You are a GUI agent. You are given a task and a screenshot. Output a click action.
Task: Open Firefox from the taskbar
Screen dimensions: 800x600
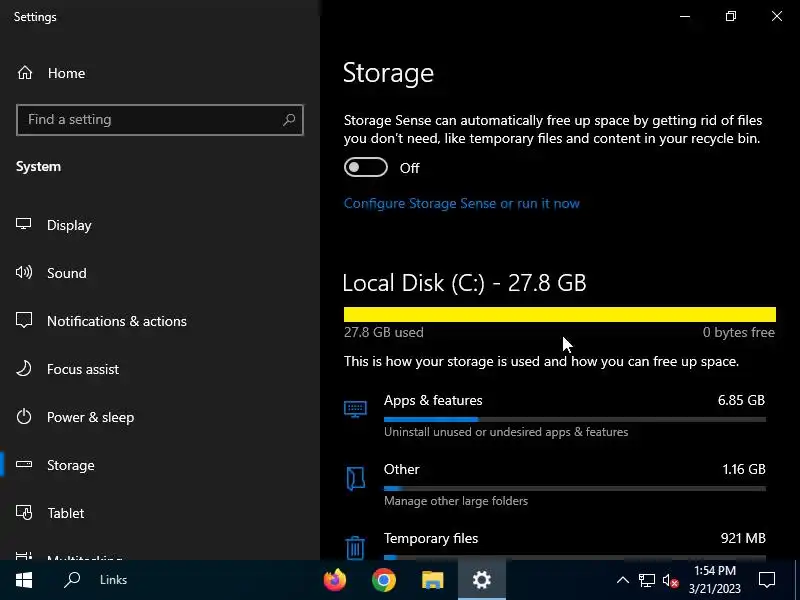[335, 580]
